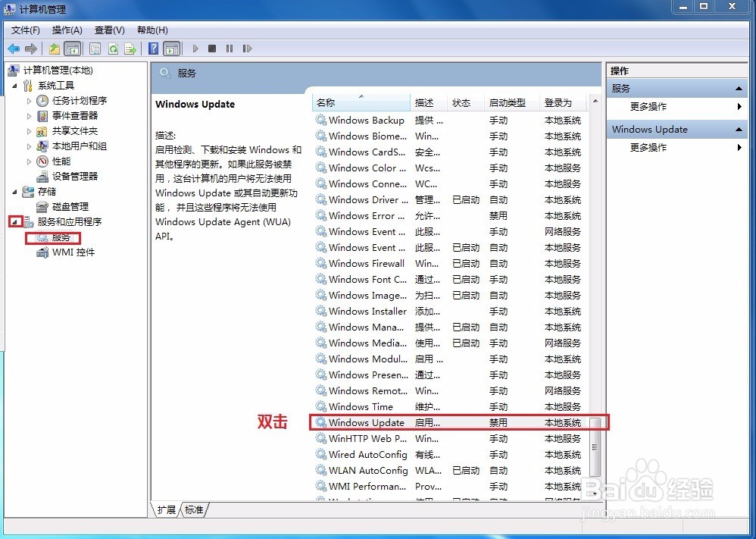Click the 任务计划程序 clock icon

pyautogui.click(x=42, y=101)
